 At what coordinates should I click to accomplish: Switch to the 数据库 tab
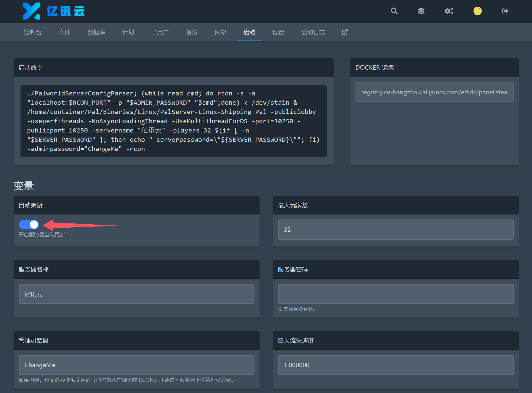coord(96,32)
